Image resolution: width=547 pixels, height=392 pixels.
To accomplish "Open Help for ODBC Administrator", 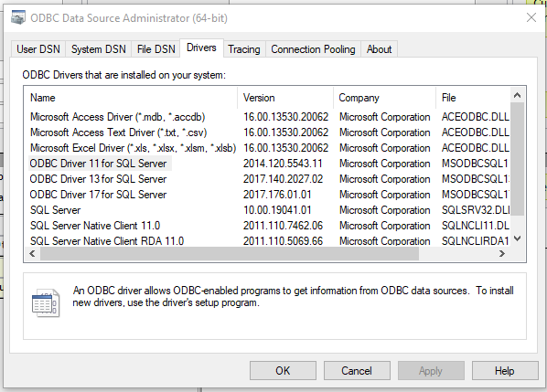I will (505, 370).
